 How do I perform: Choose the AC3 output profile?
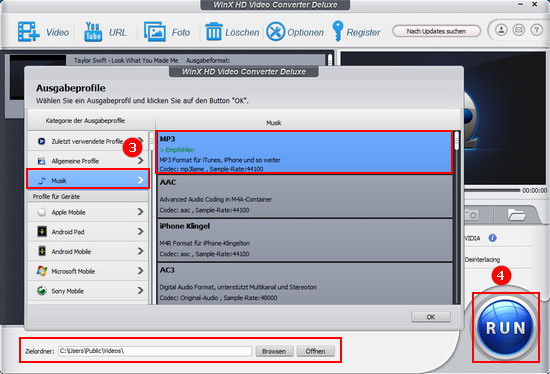(304, 283)
